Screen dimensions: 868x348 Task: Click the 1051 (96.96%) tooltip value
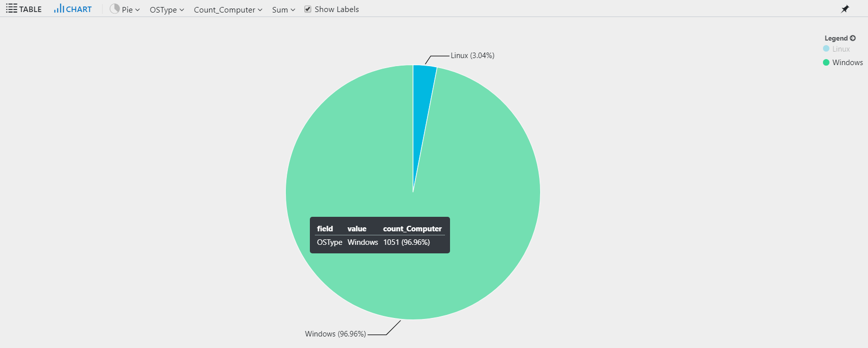click(x=406, y=242)
